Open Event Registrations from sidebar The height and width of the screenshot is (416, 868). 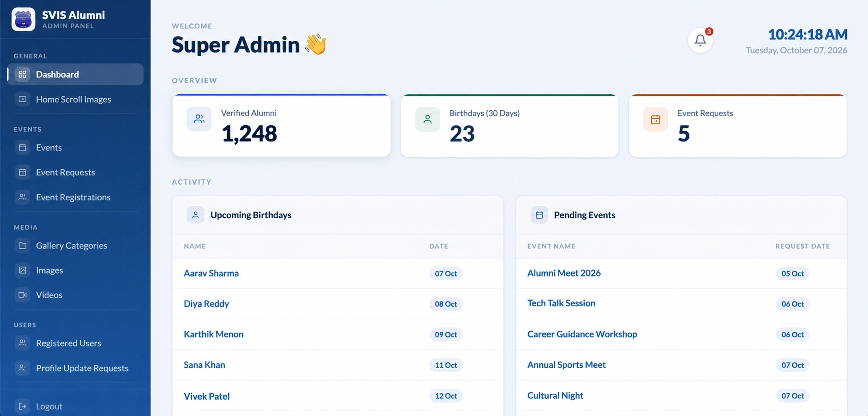click(x=75, y=197)
